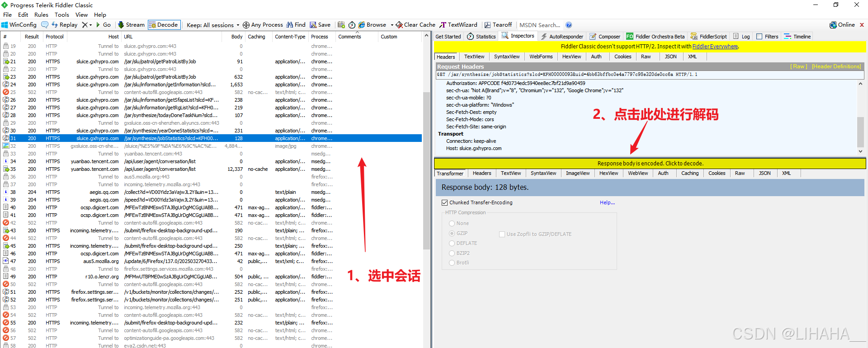This screenshot has width=868, height=348.
Task: Click the Remove X icon in toolbar
Action: tap(85, 25)
